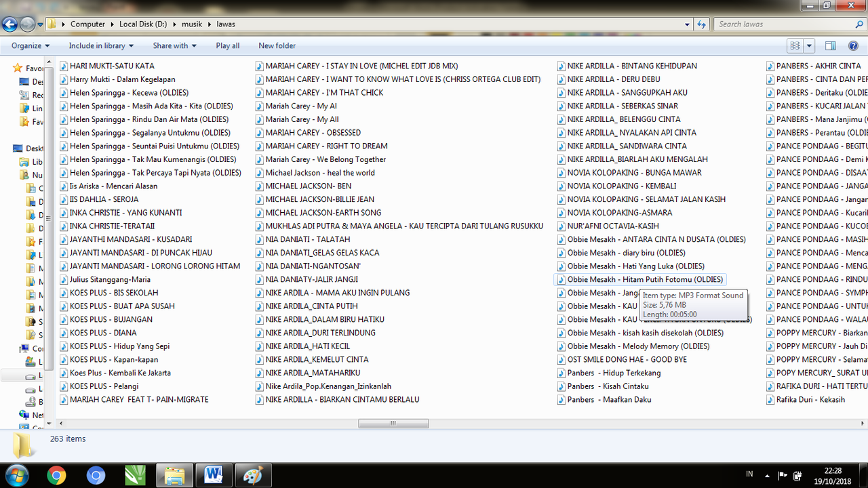Select Rafika Duri - Kekasih file
868x488 pixels.
point(806,399)
